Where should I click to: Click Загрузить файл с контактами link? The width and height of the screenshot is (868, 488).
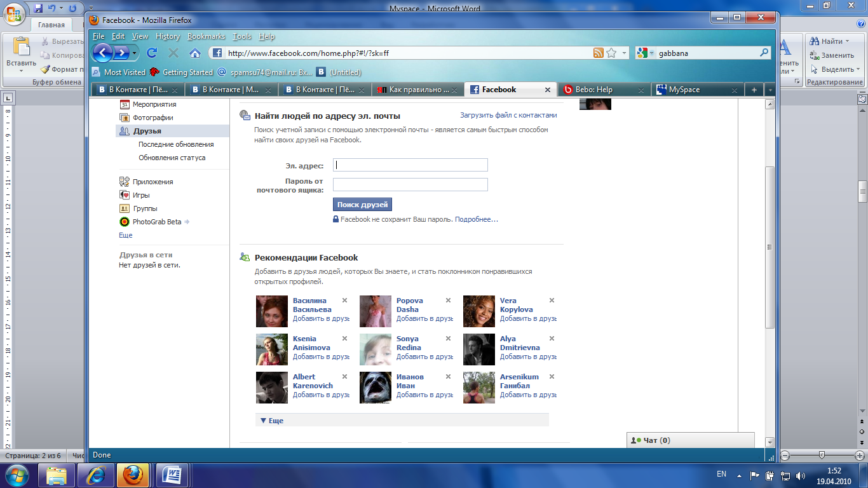[x=508, y=115]
